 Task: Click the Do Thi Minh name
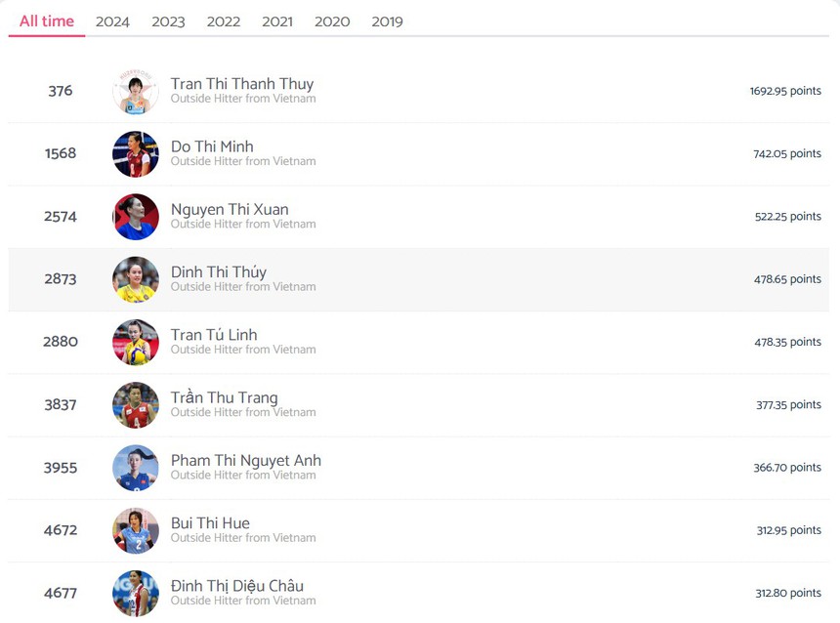coord(212,146)
